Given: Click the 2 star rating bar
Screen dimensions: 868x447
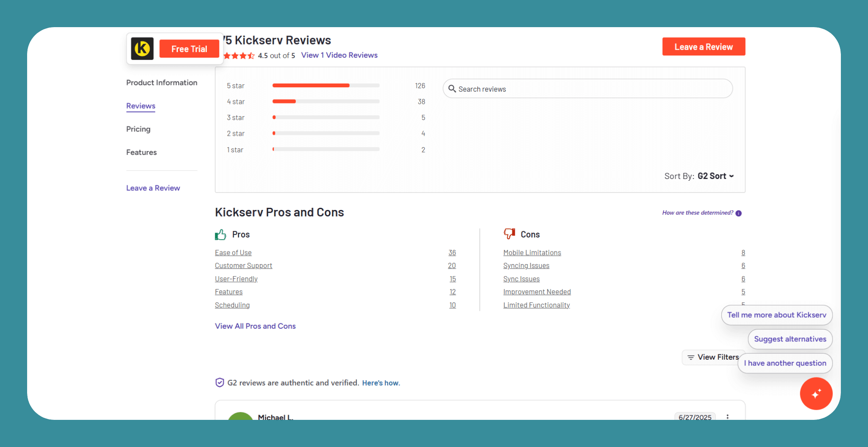Looking at the screenshot, I should tap(326, 133).
